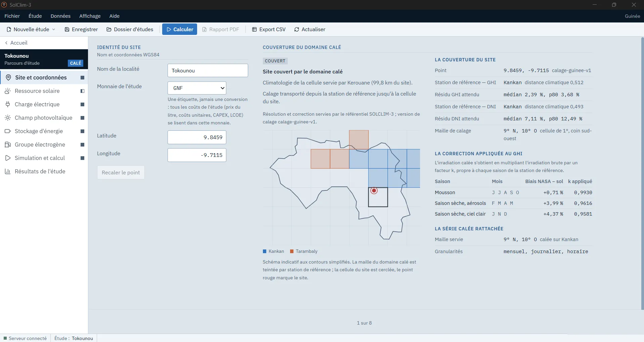Click the orange Tarambaly legend swatch
The width and height of the screenshot is (644, 342).
[292, 251]
